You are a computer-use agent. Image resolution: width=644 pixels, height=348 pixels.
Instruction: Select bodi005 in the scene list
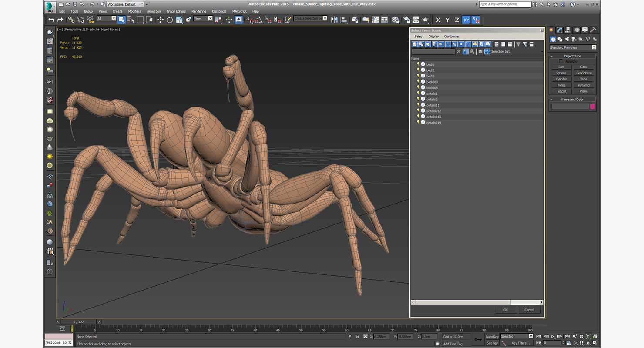click(x=432, y=87)
